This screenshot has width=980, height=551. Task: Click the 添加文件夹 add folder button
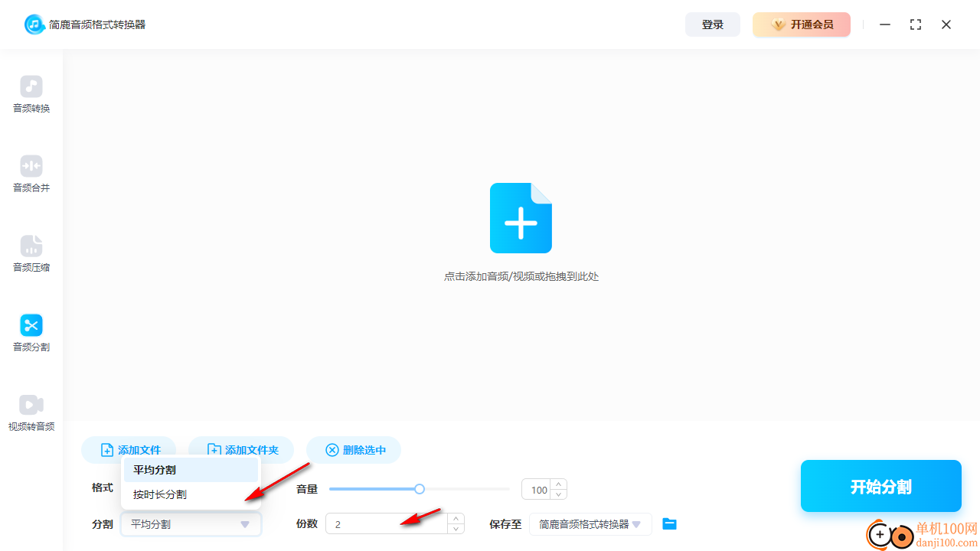pos(241,450)
